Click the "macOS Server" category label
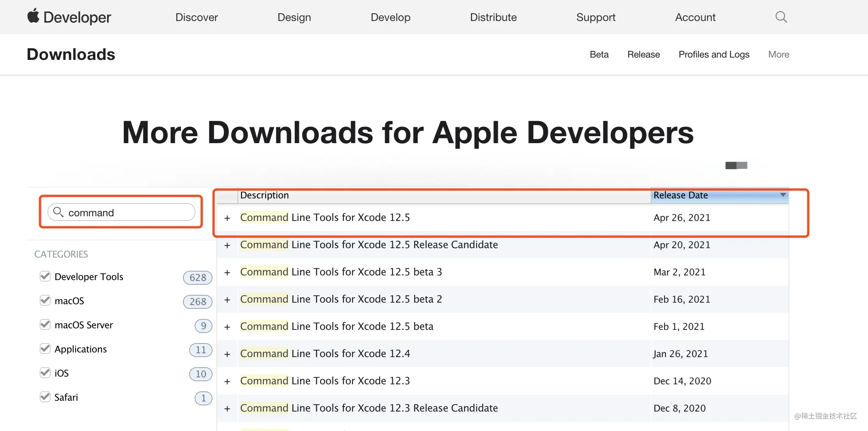The image size is (868, 431). point(84,325)
